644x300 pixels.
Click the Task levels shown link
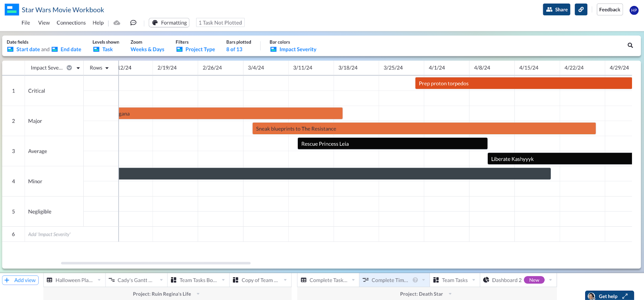(x=107, y=50)
